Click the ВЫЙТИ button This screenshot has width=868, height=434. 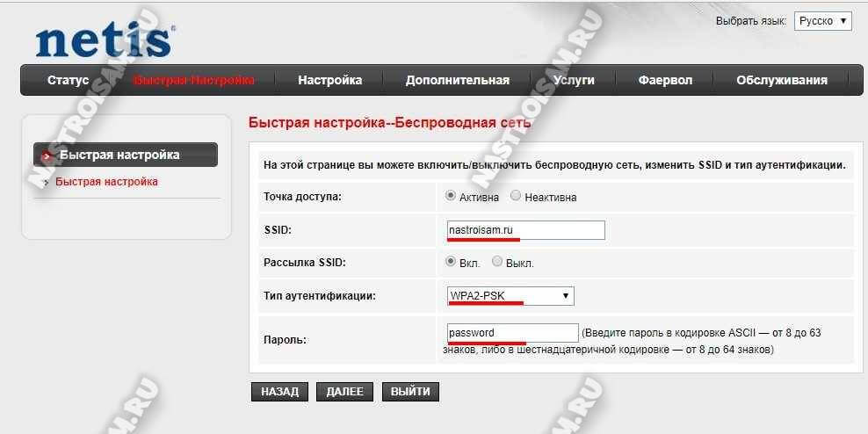(410, 392)
